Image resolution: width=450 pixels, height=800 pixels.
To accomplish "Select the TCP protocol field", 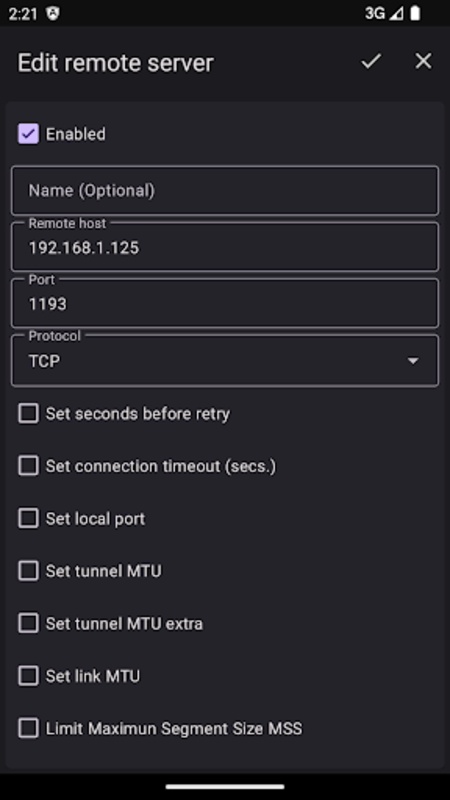I will (225, 361).
